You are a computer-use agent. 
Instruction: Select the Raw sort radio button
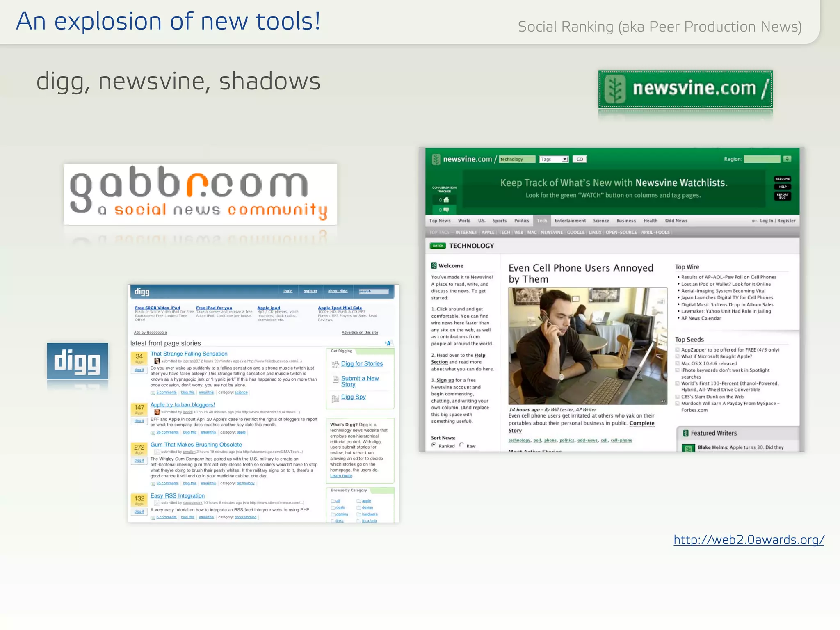pyautogui.click(x=461, y=445)
